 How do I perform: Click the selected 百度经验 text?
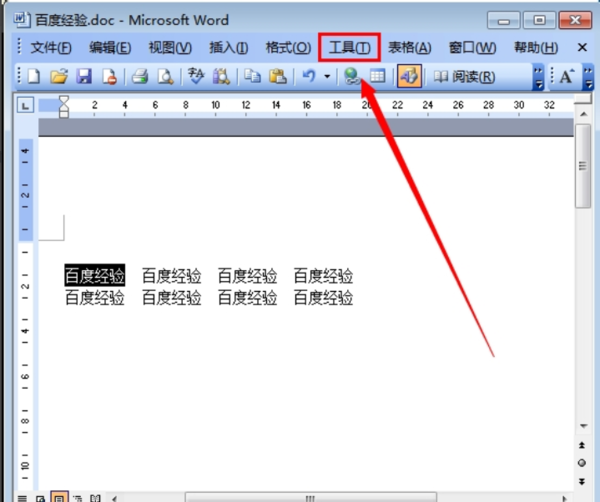95,275
